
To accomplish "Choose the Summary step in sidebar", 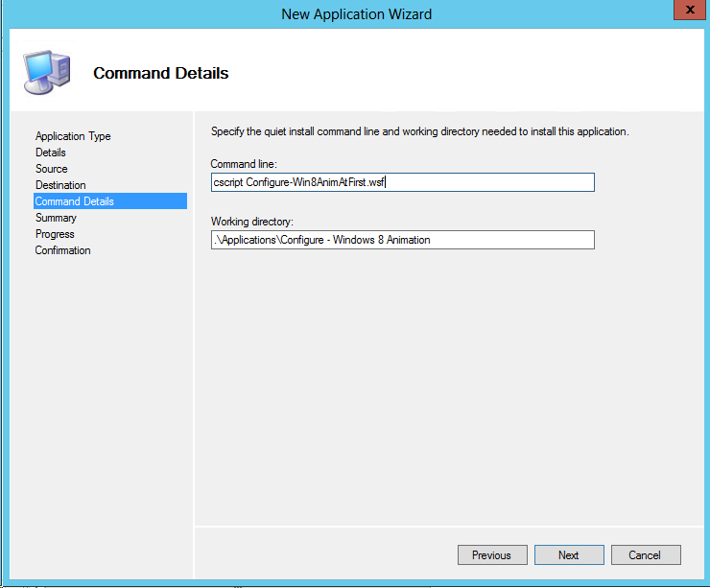I will pyautogui.click(x=56, y=218).
